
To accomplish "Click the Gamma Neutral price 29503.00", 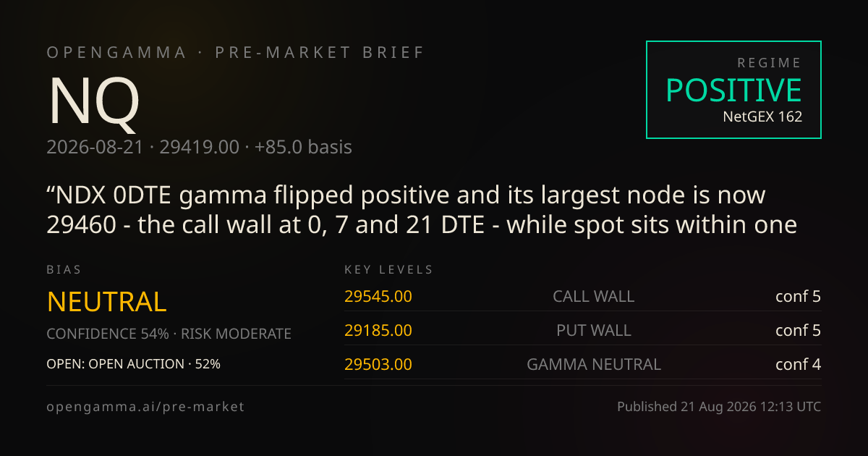I will (x=378, y=364).
